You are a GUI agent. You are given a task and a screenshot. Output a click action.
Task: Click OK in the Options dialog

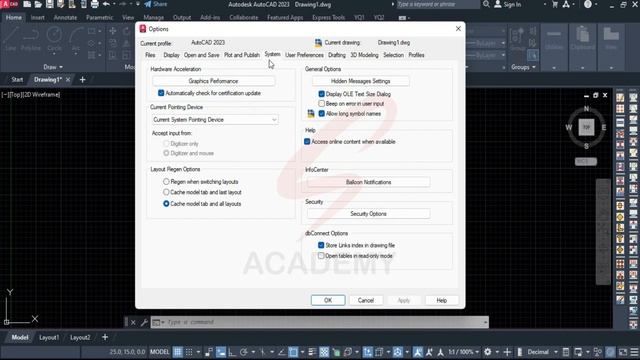328,300
